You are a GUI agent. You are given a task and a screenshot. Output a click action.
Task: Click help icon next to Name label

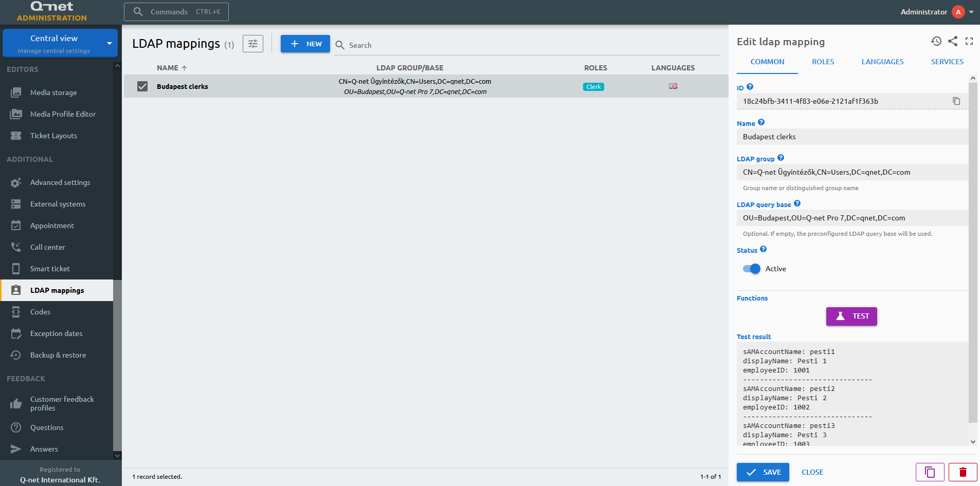pos(761,122)
